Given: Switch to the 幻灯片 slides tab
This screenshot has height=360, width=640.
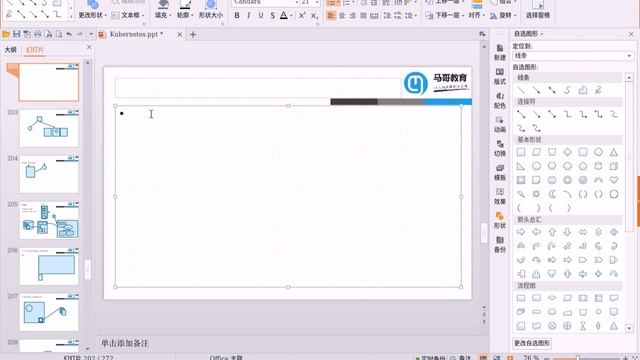Looking at the screenshot, I should (x=35, y=50).
